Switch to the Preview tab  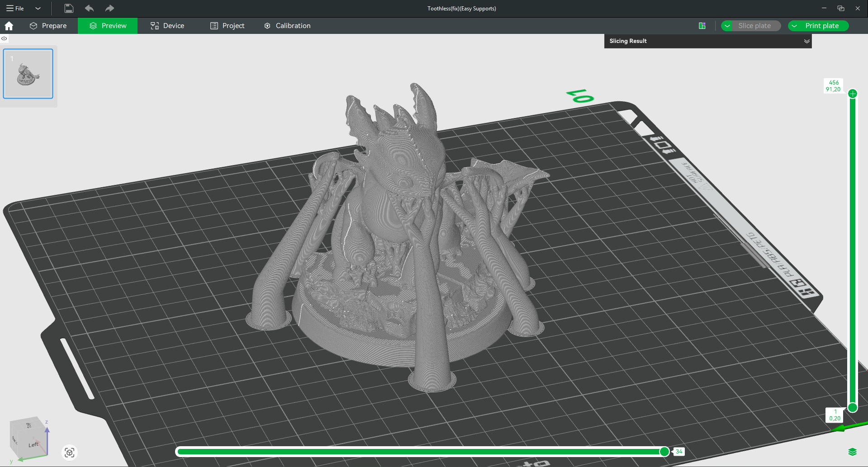pyautogui.click(x=108, y=26)
